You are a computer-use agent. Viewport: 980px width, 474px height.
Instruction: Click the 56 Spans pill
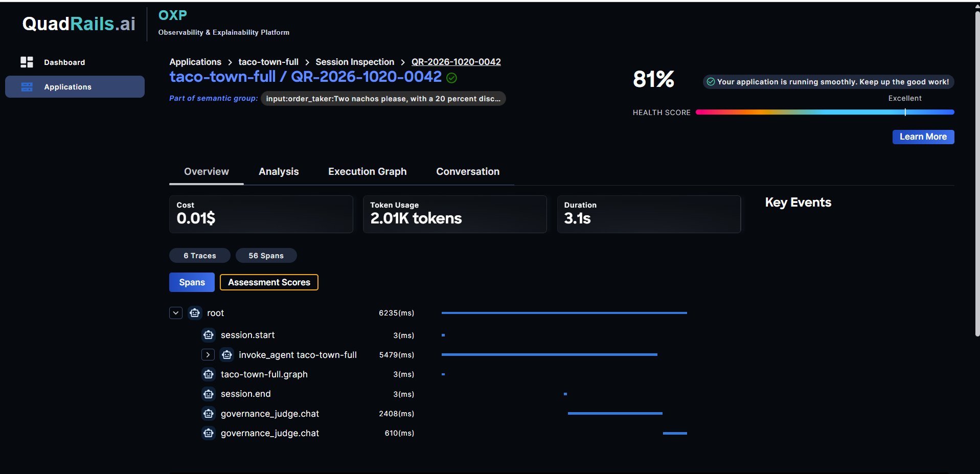(266, 256)
